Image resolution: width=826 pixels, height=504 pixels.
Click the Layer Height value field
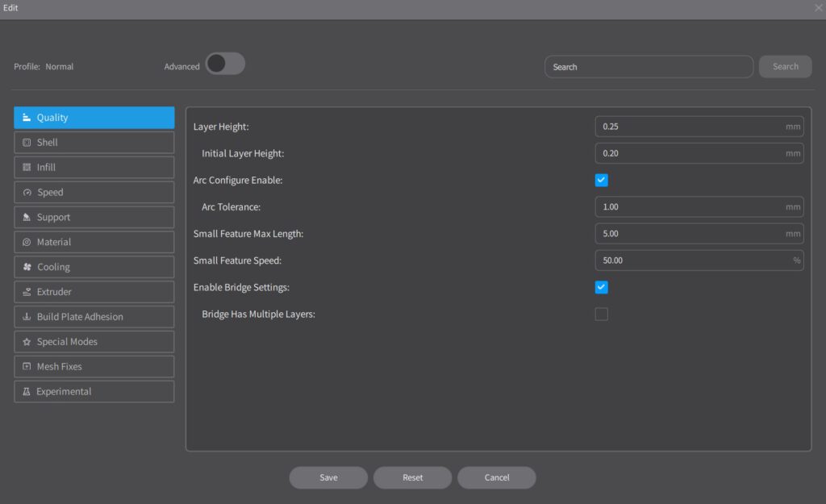coord(690,127)
